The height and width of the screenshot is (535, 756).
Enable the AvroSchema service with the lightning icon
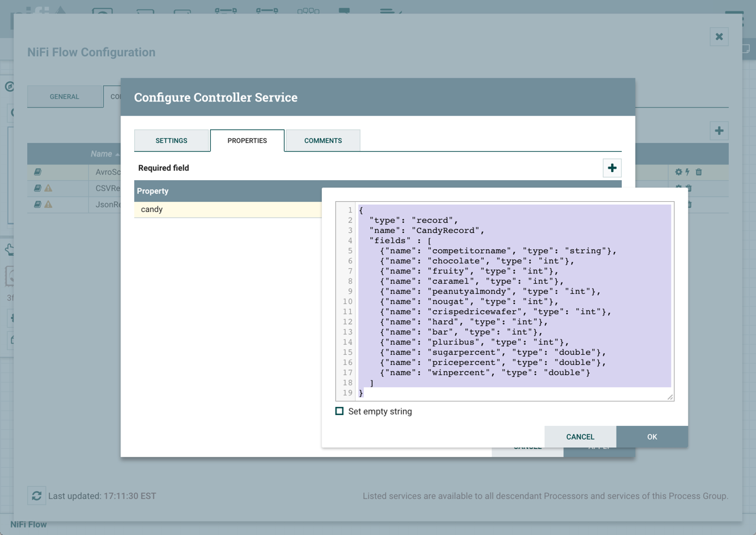coord(688,172)
